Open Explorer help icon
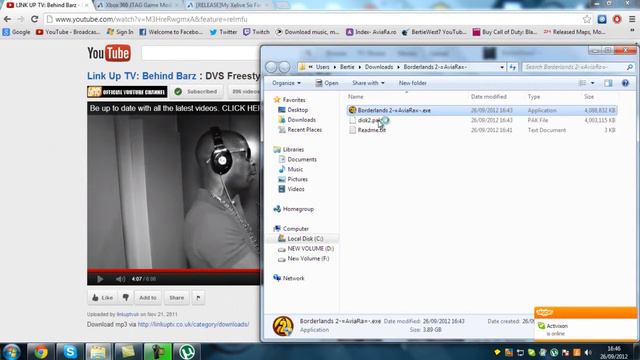Viewport: 640px width, 360px height. pos(625,83)
